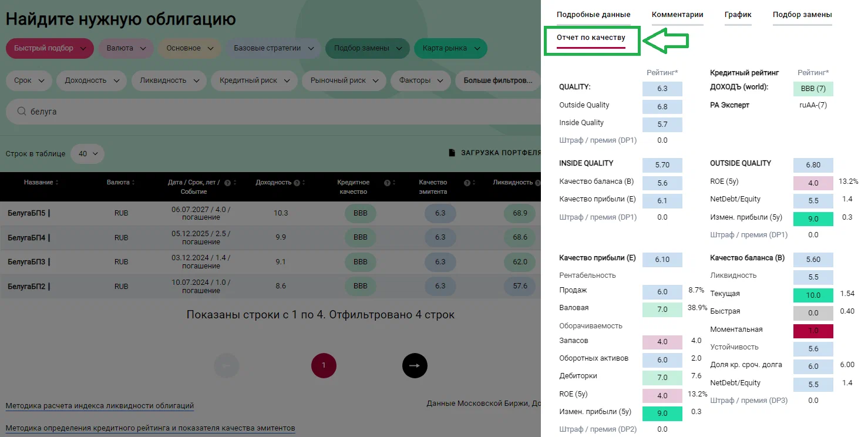This screenshot has width=868, height=437.
Task: Click help icon beside Кредитное качество header
Action: (x=387, y=183)
